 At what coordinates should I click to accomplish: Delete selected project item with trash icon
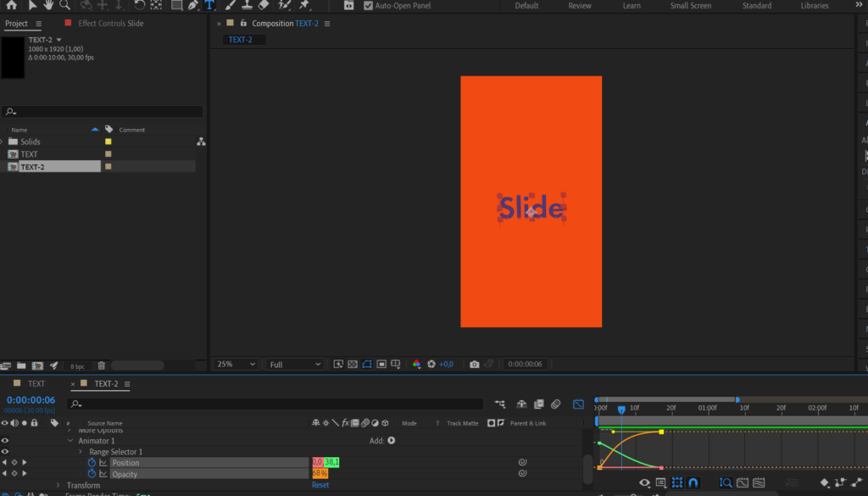pyautogui.click(x=102, y=365)
